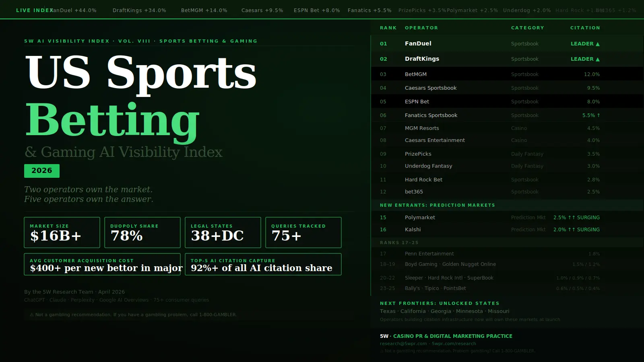Click the DraftKings operator row name
The image size is (644, 362).
click(x=422, y=59)
